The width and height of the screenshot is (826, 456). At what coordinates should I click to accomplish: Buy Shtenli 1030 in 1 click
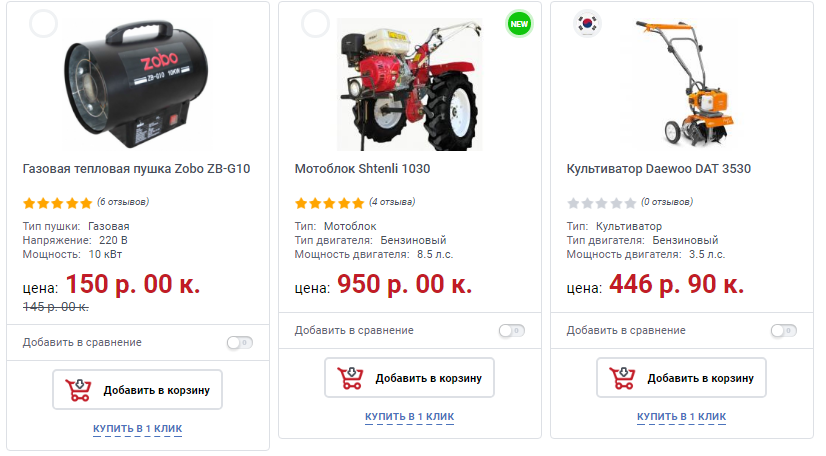pyautogui.click(x=409, y=416)
